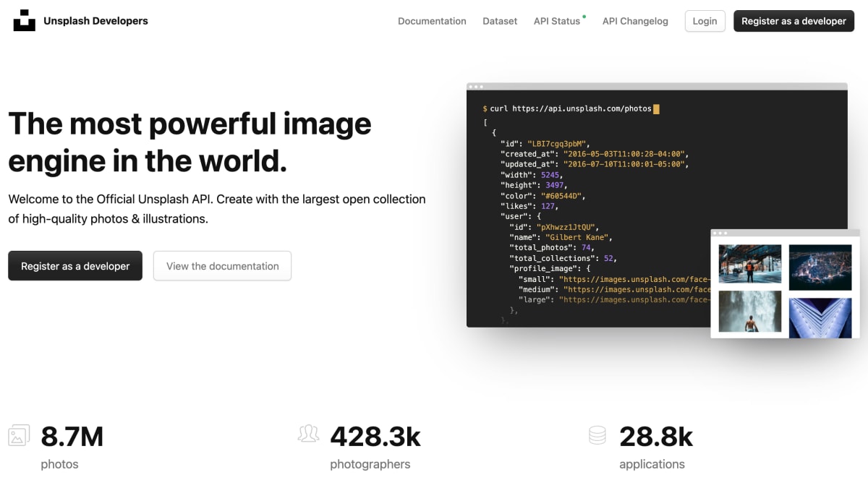Click the photos stat icon
Screen dimensions: 868x488
pyautogui.click(x=19, y=435)
